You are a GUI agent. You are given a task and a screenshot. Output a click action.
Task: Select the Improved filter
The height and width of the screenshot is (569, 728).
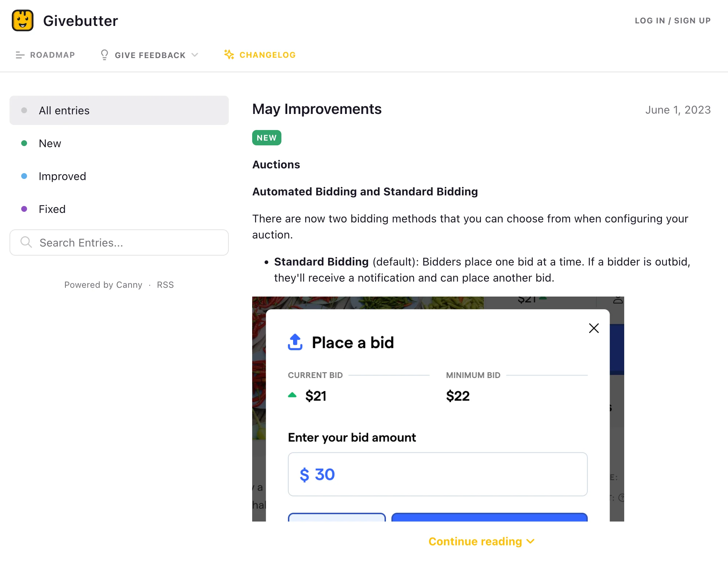[62, 176]
